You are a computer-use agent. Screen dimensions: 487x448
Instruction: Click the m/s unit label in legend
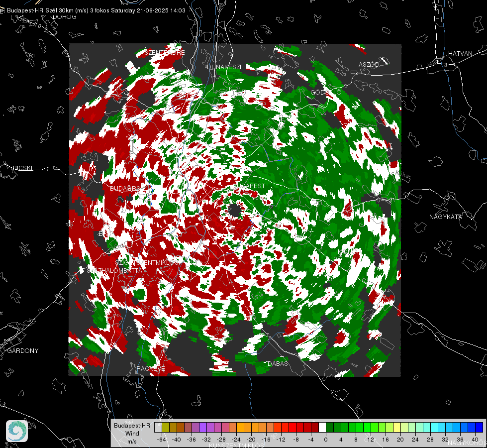coord(132,442)
